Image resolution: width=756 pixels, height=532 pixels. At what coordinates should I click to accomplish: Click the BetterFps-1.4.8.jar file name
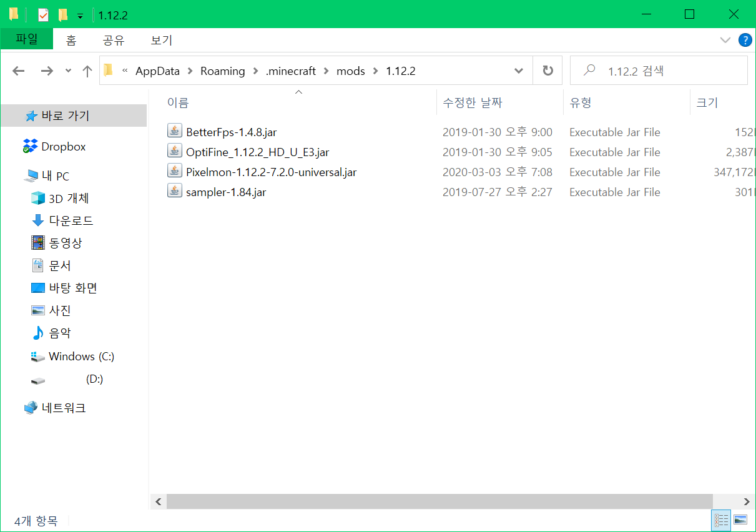(231, 132)
